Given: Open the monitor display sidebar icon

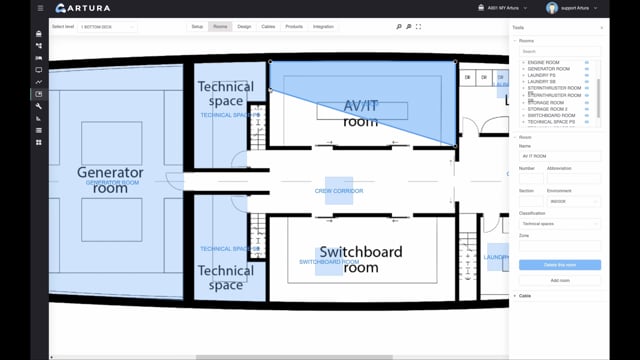Looking at the screenshot, I should click(x=39, y=70).
